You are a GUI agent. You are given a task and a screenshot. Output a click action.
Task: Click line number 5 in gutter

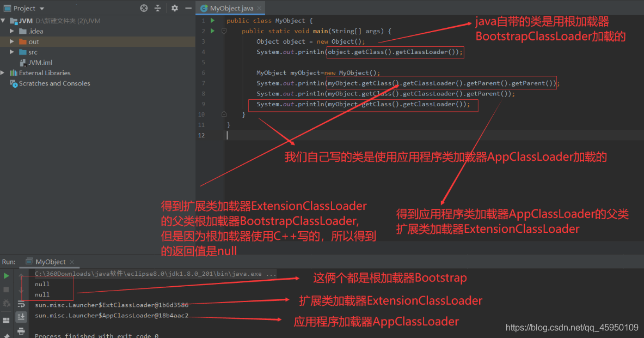coord(203,63)
